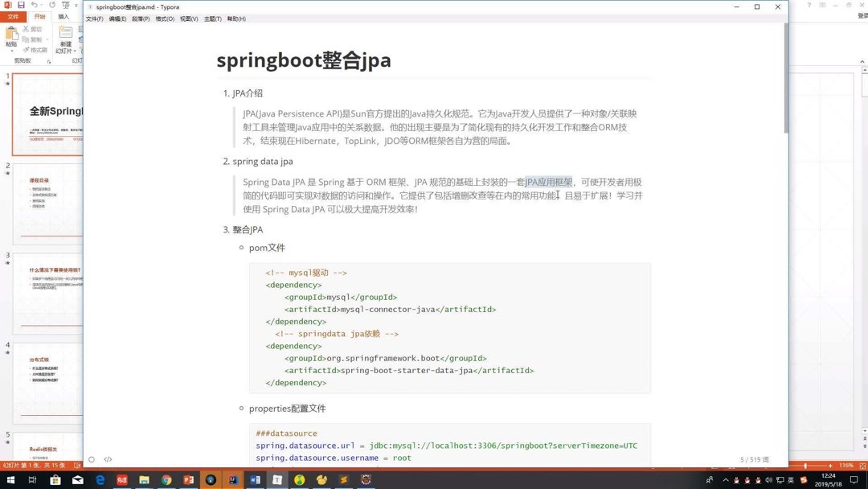868x489 pixels.
Task: Toggle the slideshow icon in quick access toolbar
Action: pos(66,6)
